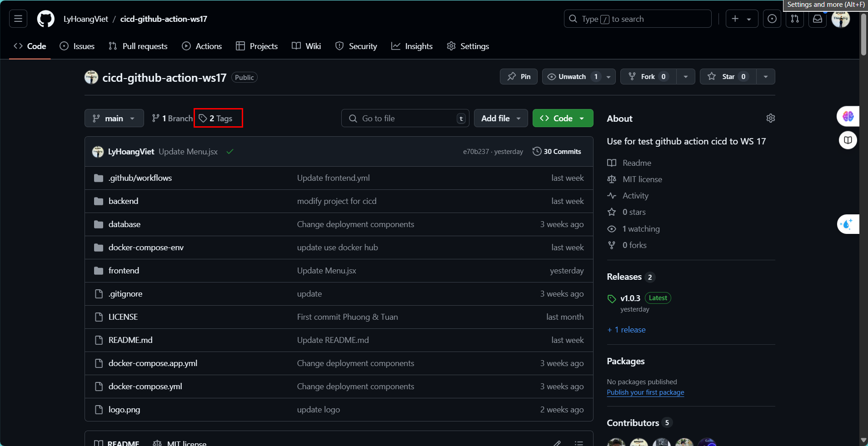Open the docker-compose-env folder
868x446 pixels.
[x=146, y=248]
